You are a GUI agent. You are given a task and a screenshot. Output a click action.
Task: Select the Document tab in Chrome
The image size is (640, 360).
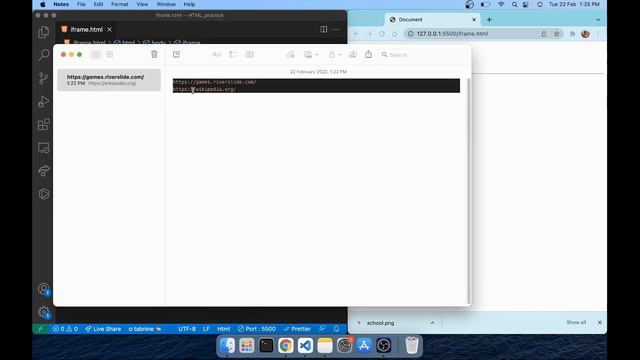(x=433, y=20)
